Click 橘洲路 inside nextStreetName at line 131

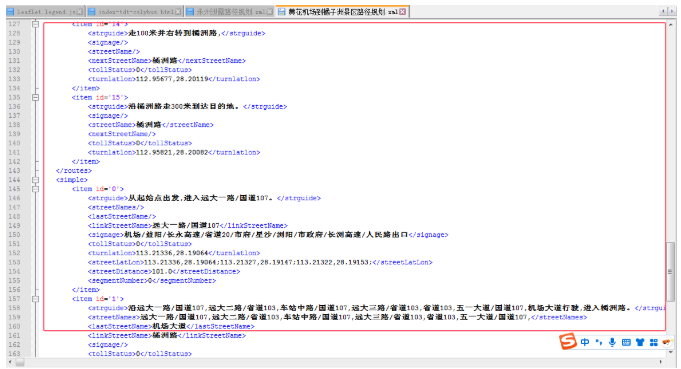pos(165,60)
